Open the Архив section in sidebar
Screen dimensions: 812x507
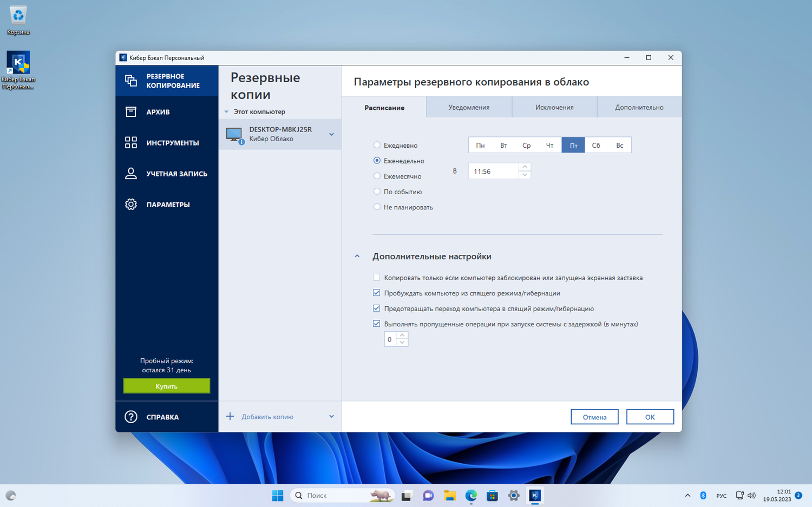click(167, 112)
